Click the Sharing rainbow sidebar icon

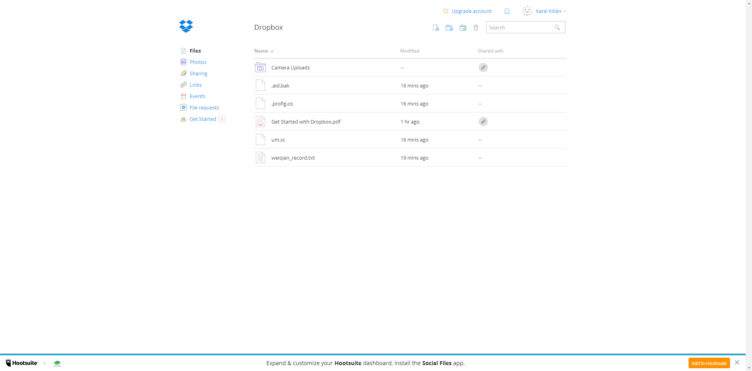183,74
